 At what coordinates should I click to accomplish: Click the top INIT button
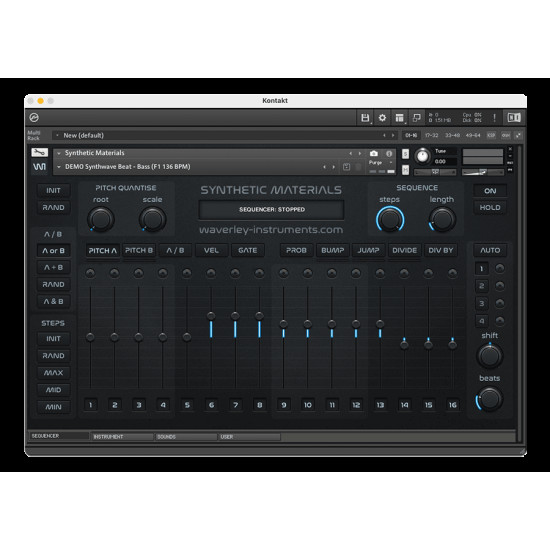(x=54, y=191)
